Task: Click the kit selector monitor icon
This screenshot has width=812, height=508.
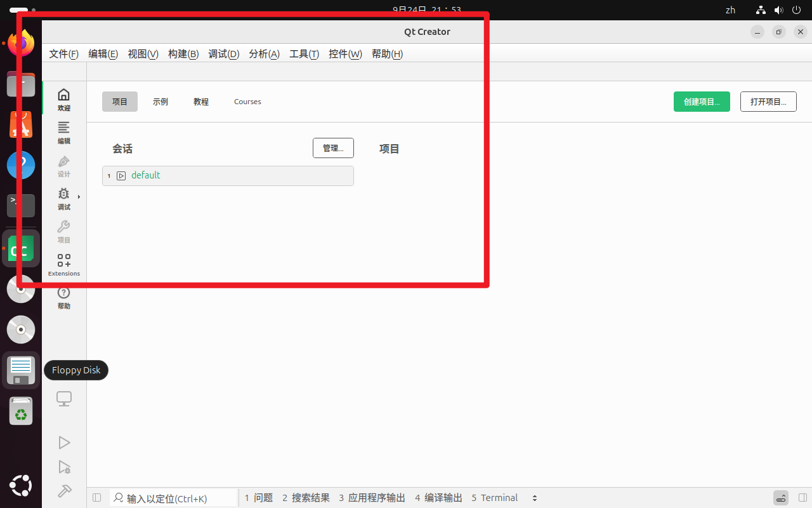Action: click(x=64, y=399)
